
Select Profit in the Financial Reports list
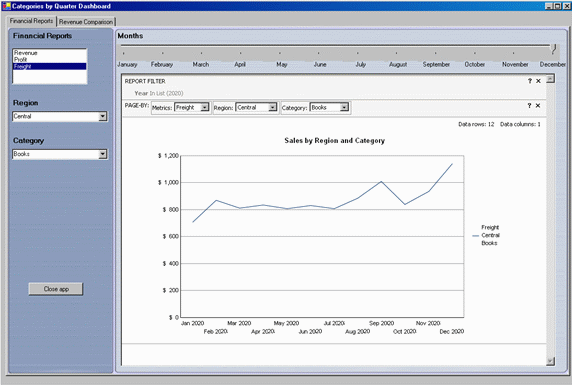point(50,59)
